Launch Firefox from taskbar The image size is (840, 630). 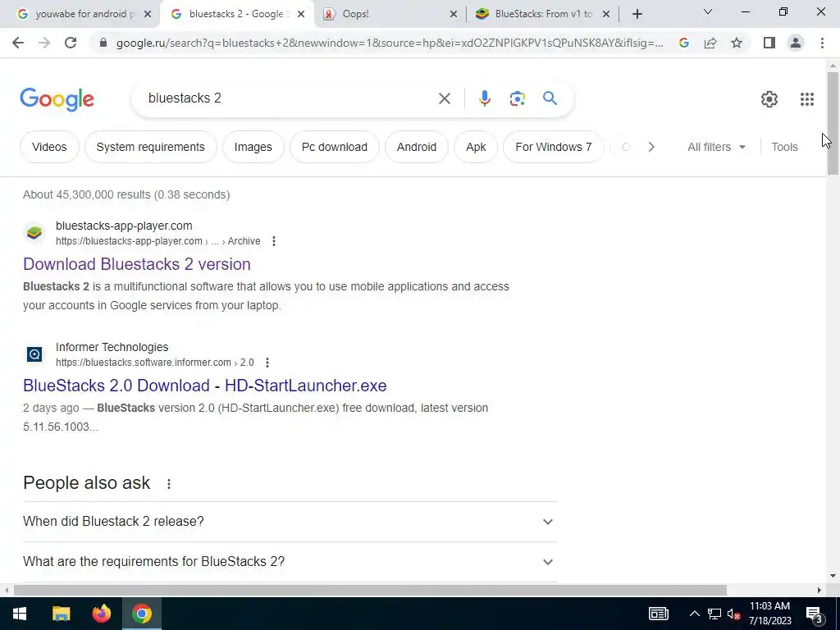pos(101,614)
